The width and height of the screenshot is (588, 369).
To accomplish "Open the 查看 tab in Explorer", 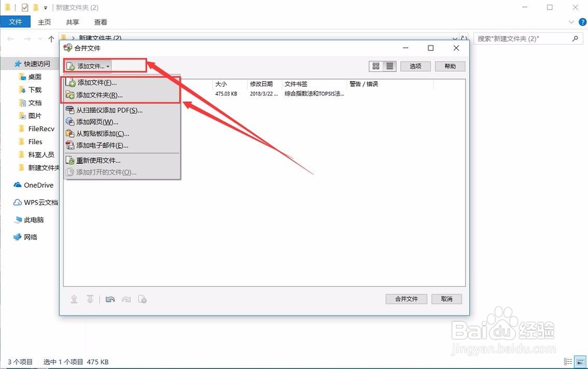I will pyautogui.click(x=101, y=22).
